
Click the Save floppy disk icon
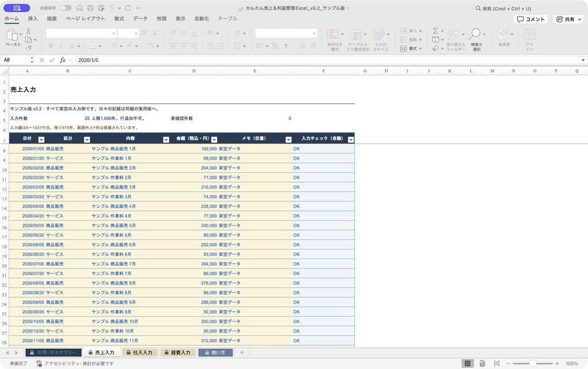(x=90, y=8)
